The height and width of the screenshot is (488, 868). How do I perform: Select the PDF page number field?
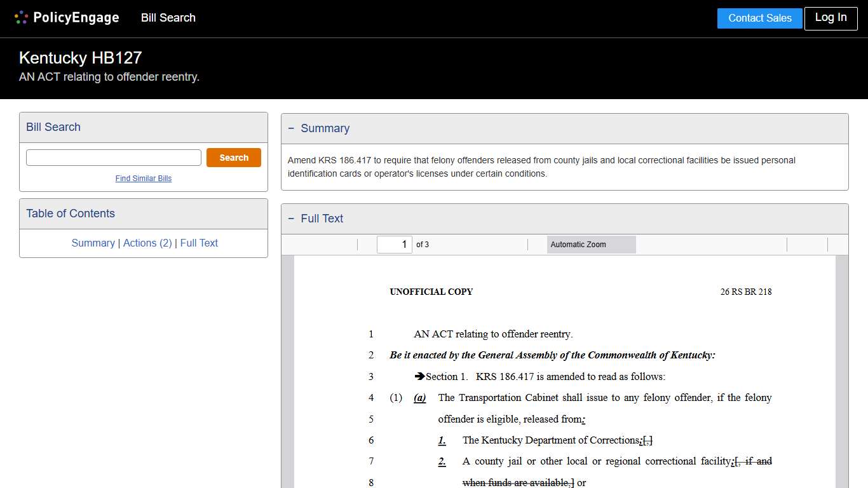pos(394,245)
